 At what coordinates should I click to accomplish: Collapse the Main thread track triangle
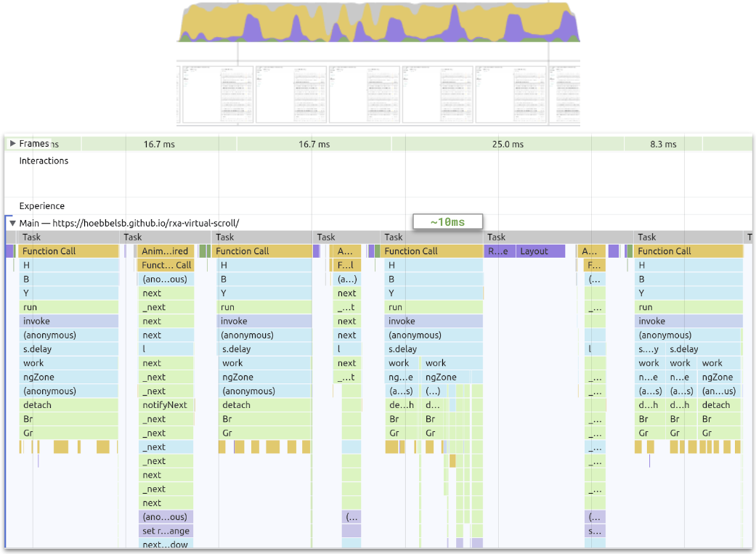tap(12, 224)
